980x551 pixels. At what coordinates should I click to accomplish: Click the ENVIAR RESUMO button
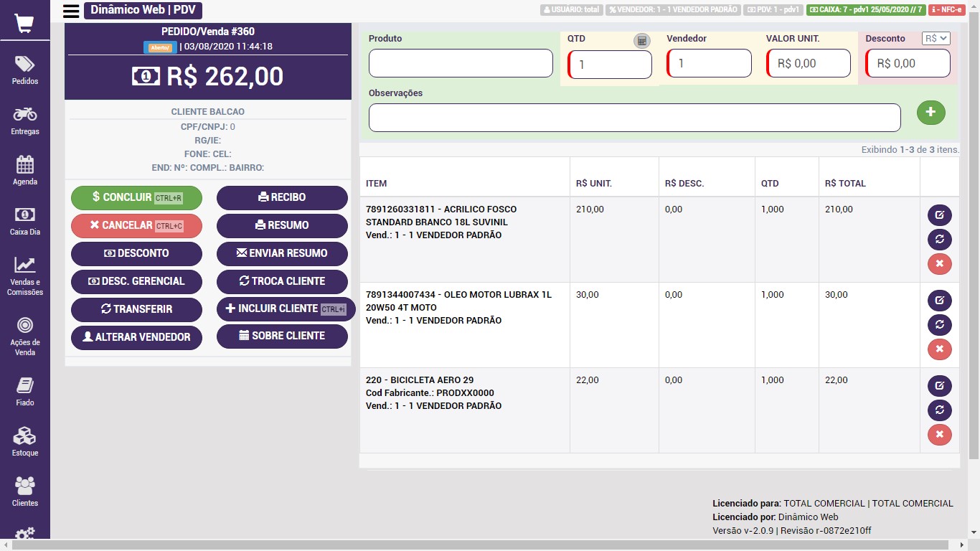(282, 253)
